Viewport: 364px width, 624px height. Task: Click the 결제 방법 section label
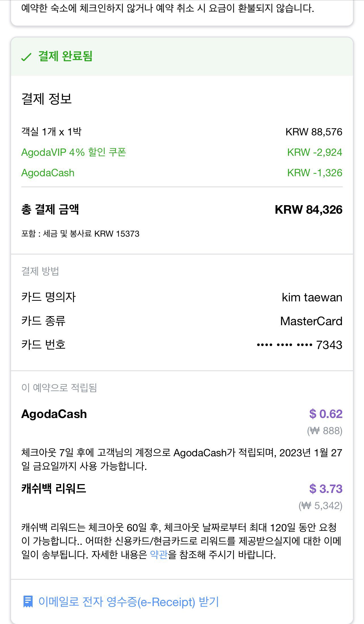[40, 271]
